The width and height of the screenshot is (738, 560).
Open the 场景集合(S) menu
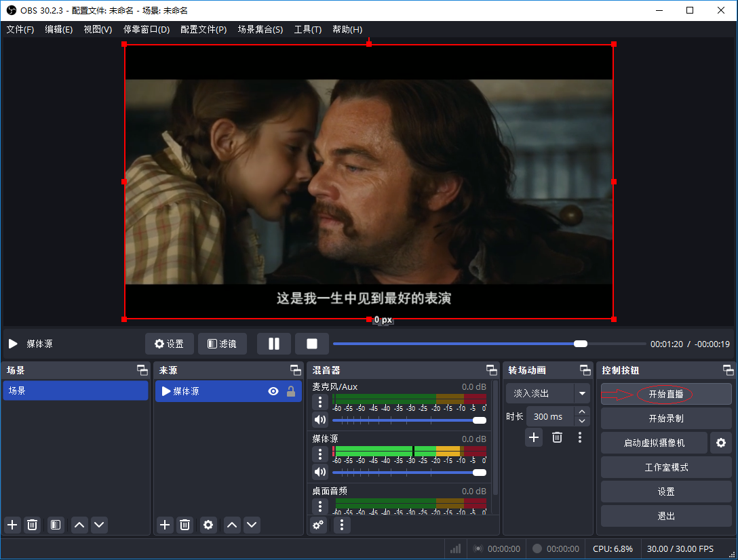click(260, 29)
